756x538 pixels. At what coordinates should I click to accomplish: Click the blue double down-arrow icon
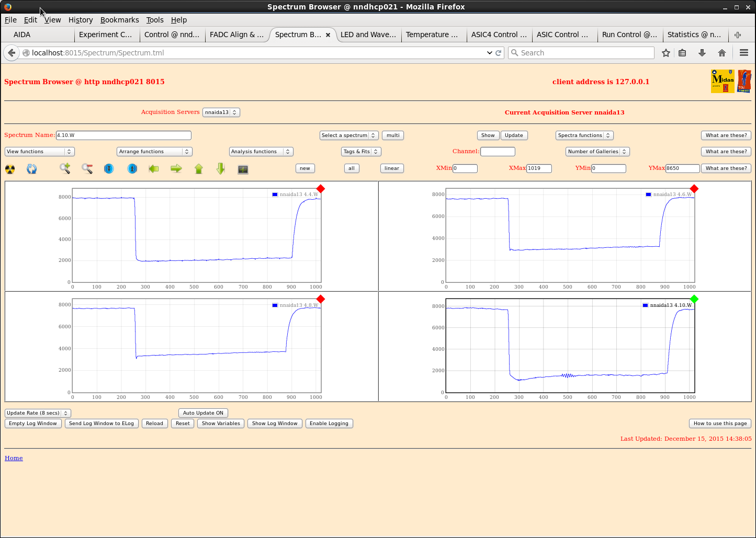109,168
